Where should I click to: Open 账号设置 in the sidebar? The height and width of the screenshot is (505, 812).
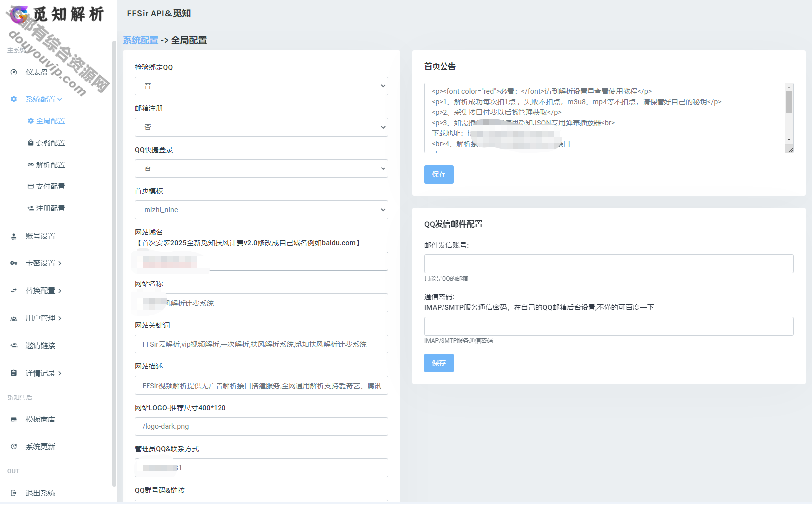coord(40,236)
